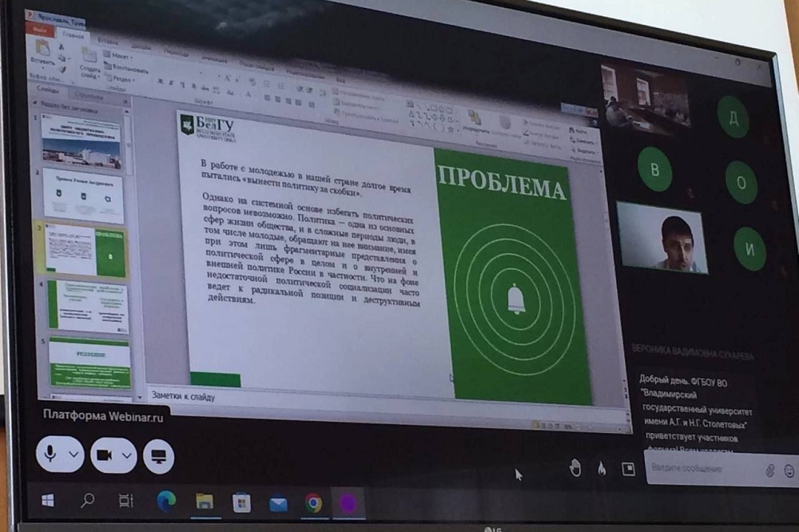Raise hand using the hand icon

pos(574,469)
